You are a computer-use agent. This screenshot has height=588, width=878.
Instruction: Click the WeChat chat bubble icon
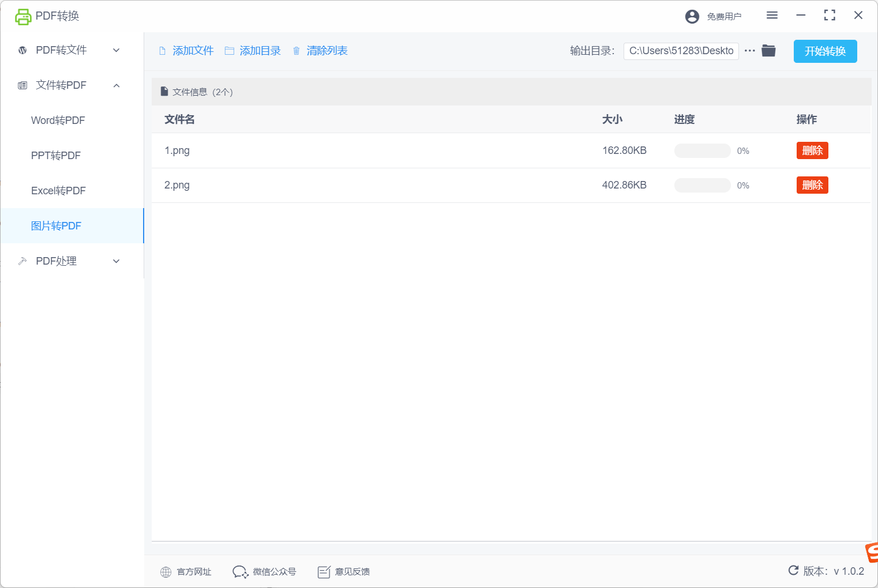[x=240, y=572]
